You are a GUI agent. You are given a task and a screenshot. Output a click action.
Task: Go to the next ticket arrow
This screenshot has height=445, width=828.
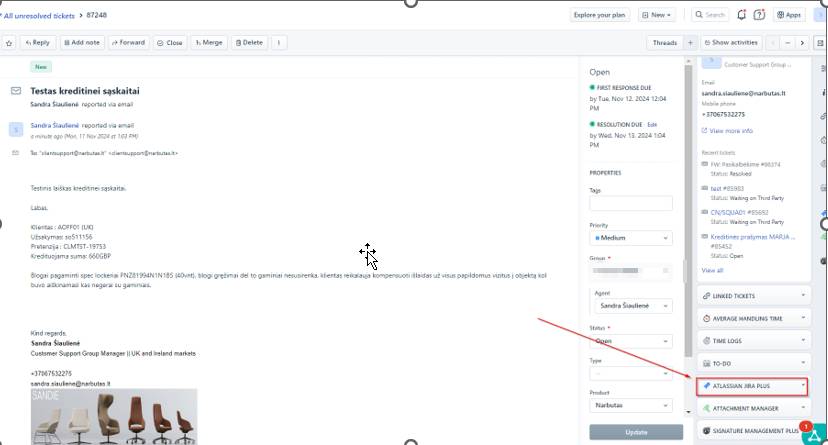[802, 43]
